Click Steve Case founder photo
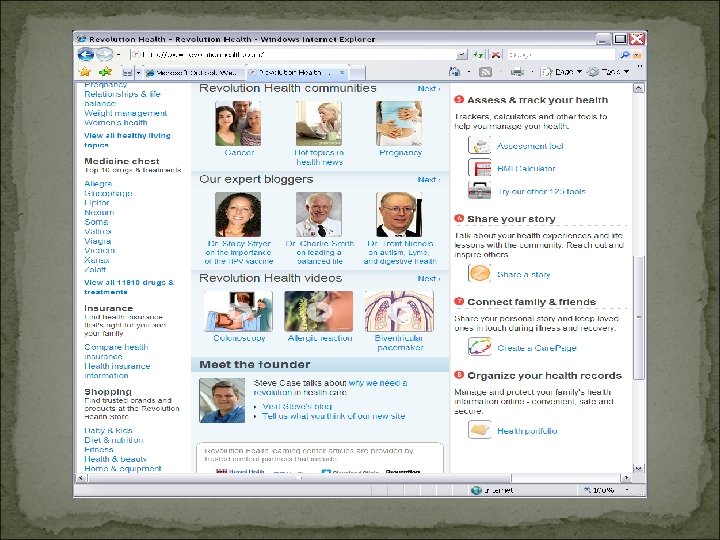 pos(222,400)
